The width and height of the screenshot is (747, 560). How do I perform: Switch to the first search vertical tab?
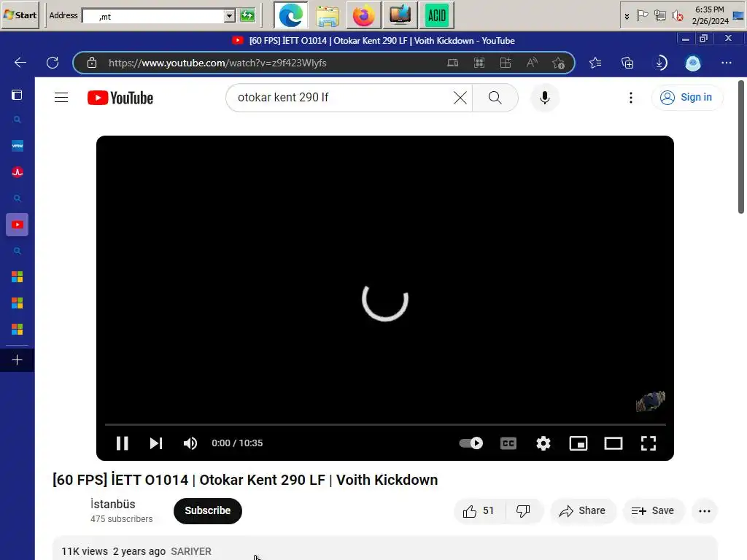18,120
